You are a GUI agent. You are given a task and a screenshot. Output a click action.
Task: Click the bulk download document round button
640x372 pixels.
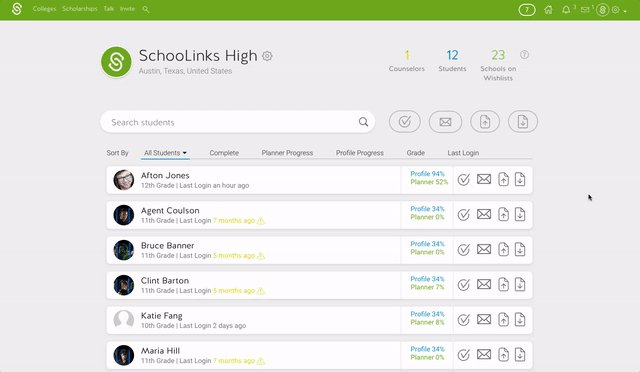tap(523, 122)
